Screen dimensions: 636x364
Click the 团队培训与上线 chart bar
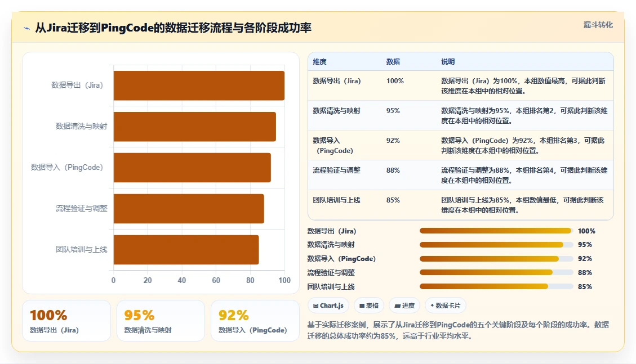point(186,250)
